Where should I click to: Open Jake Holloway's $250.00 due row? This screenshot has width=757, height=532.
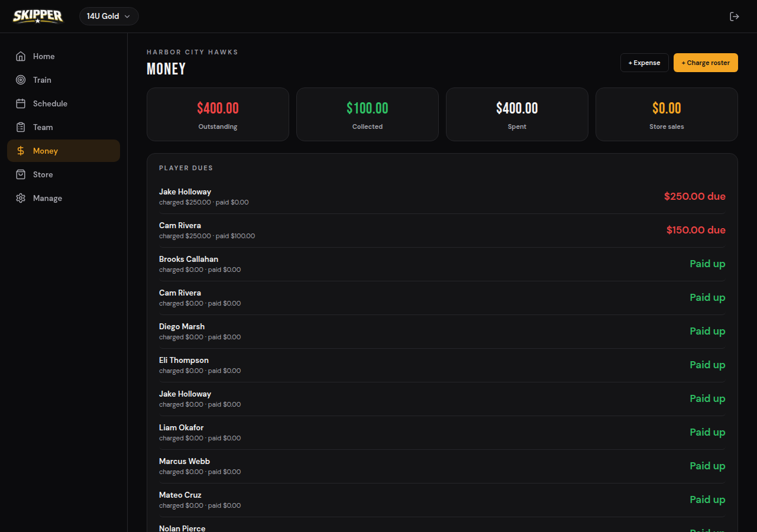442,197
